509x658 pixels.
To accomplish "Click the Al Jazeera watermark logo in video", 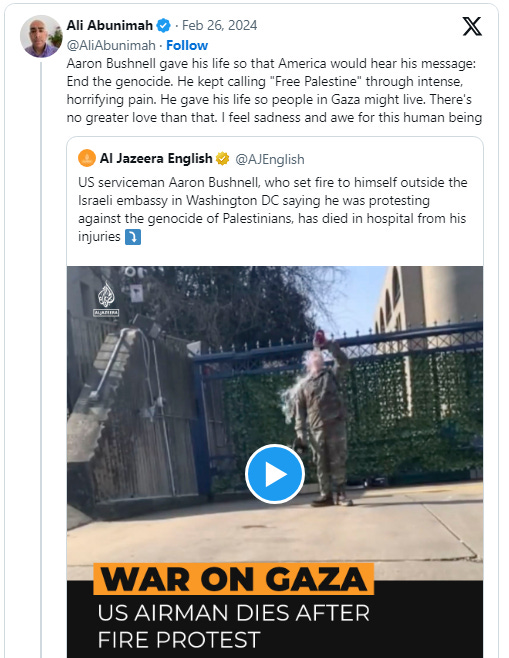I will click(106, 298).
